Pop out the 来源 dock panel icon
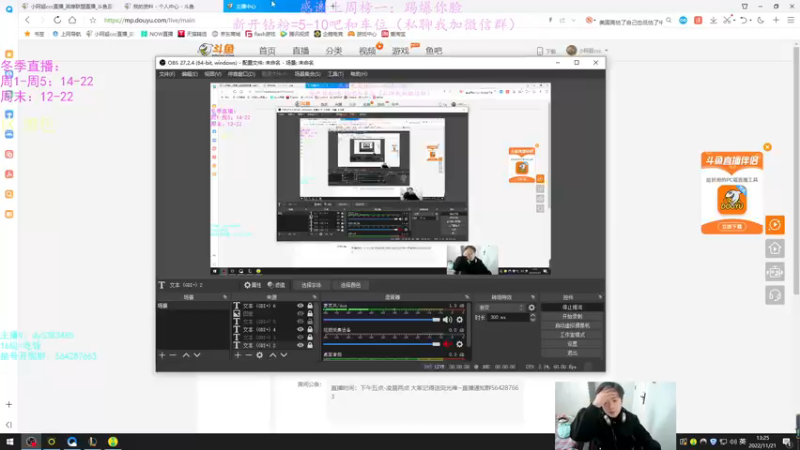The height and width of the screenshot is (450, 800). [x=314, y=297]
